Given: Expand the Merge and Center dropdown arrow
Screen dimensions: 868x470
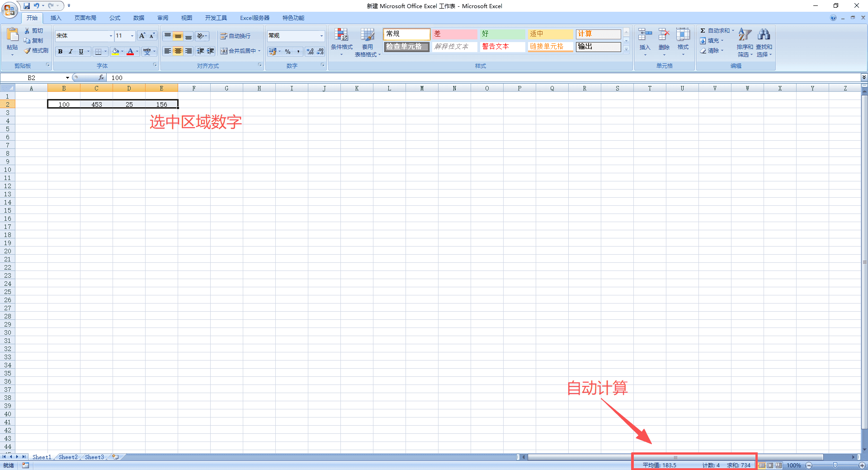Looking at the screenshot, I should tap(259, 51).
